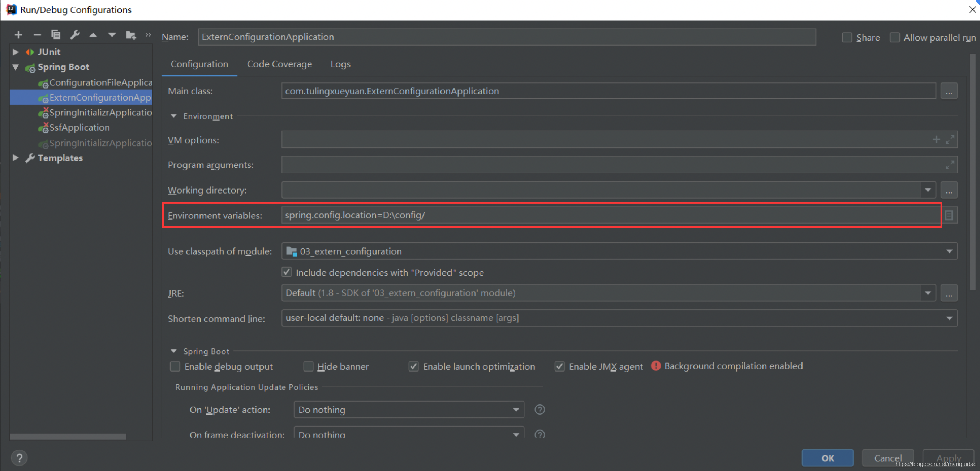Click the help question mark button
This screenshot has height=471, width=980.
pyautogui.click(x=19, y=458)
